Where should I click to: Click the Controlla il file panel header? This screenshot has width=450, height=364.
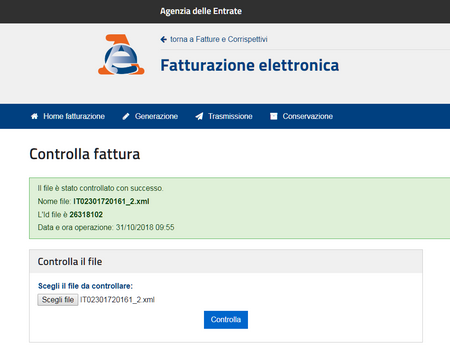click(x=226, y=261)
